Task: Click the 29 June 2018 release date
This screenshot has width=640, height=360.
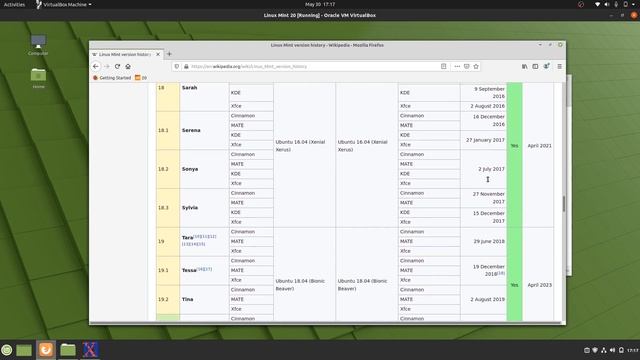Action: [x=489, y=241]
